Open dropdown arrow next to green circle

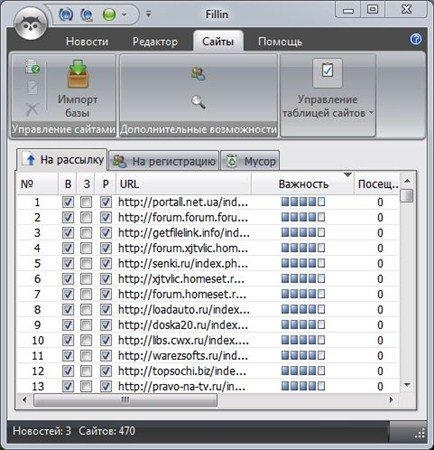pyautogui.click(x=124, y=15)
